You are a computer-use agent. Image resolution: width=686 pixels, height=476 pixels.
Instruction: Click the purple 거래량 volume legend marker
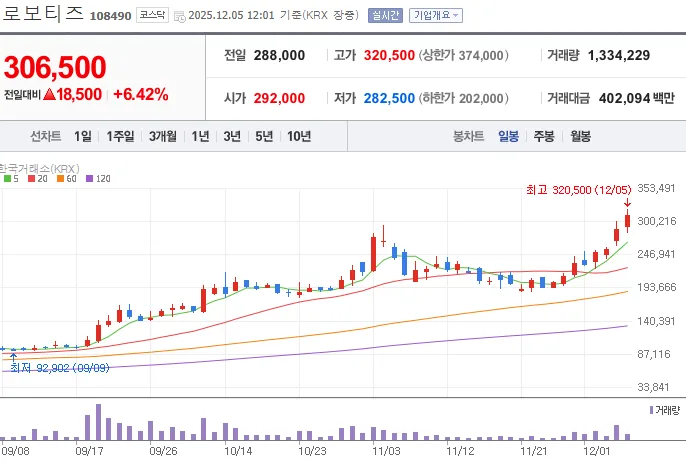click(x=651, y=410)
